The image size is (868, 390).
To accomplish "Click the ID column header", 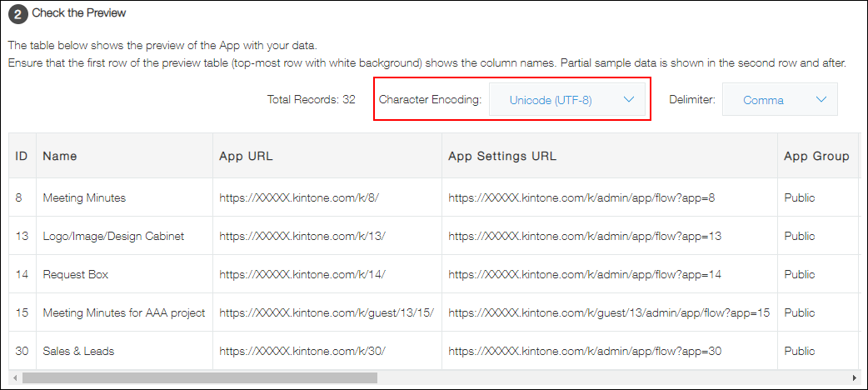I will click(22, 156).
